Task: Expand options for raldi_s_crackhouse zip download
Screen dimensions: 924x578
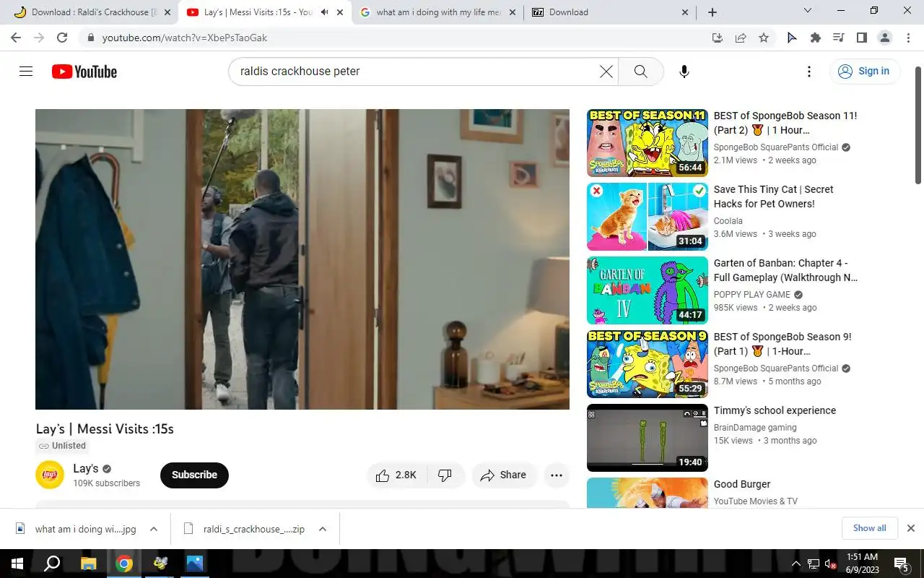Action: [323, 529]
